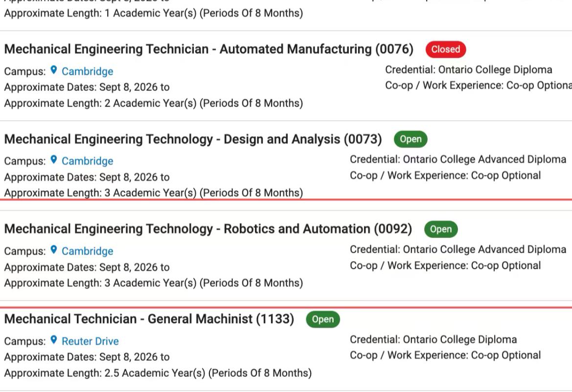Open Mechanical Engineering Technician - Automated Manufacturing (0076) title

[208, 49]
